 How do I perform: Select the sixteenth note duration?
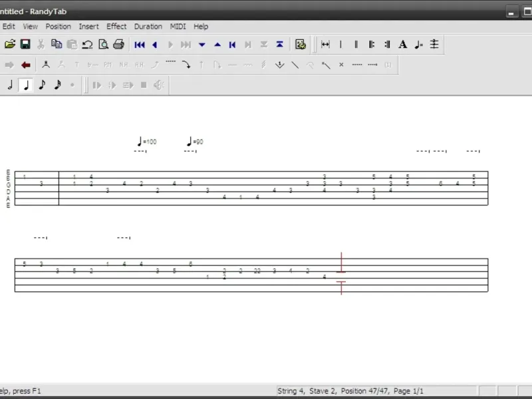point(57,85)
